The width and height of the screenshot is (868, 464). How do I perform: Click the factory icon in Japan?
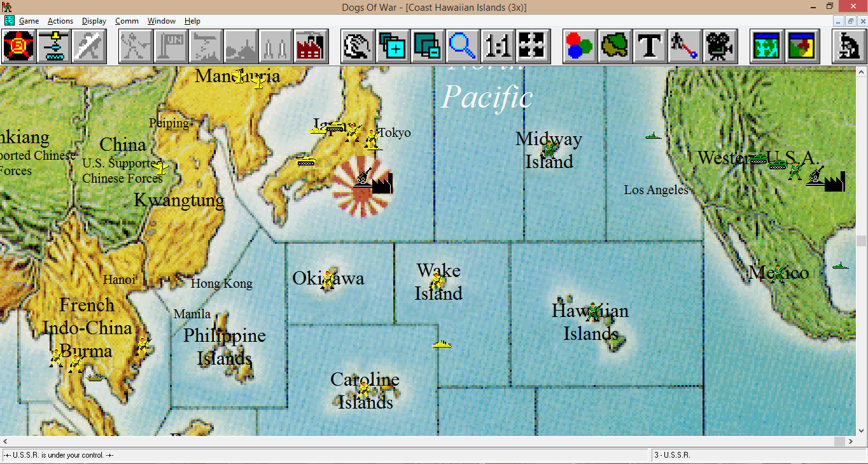[x=382, y=183]
